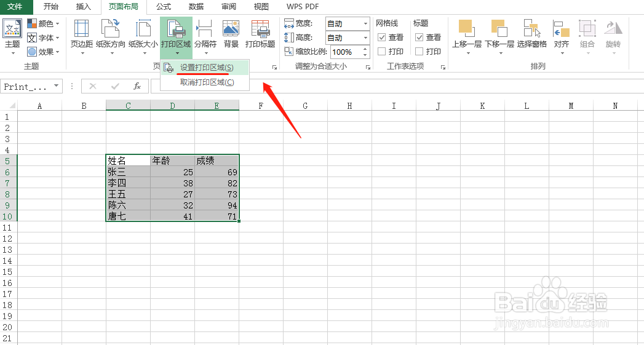Click the Paper Size (纸张大小) icon
This screenshot has width=644, height=345.
143,29
